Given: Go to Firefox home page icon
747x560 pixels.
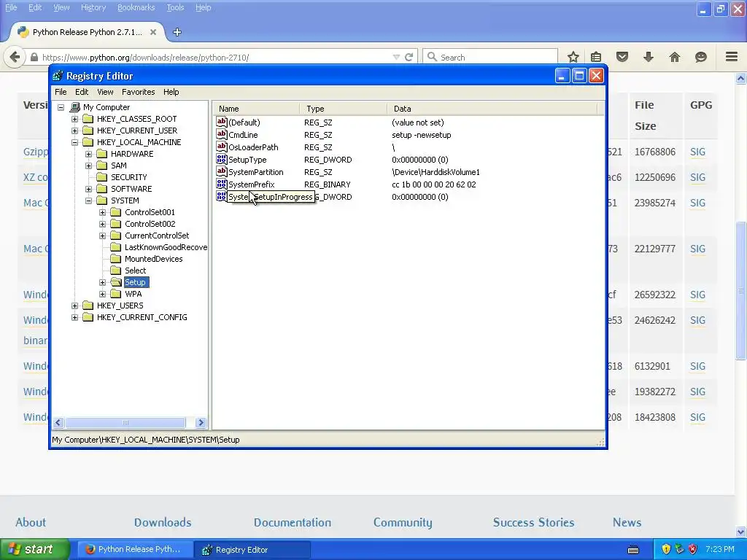Looking at the screenshot, I should point(675,57).
